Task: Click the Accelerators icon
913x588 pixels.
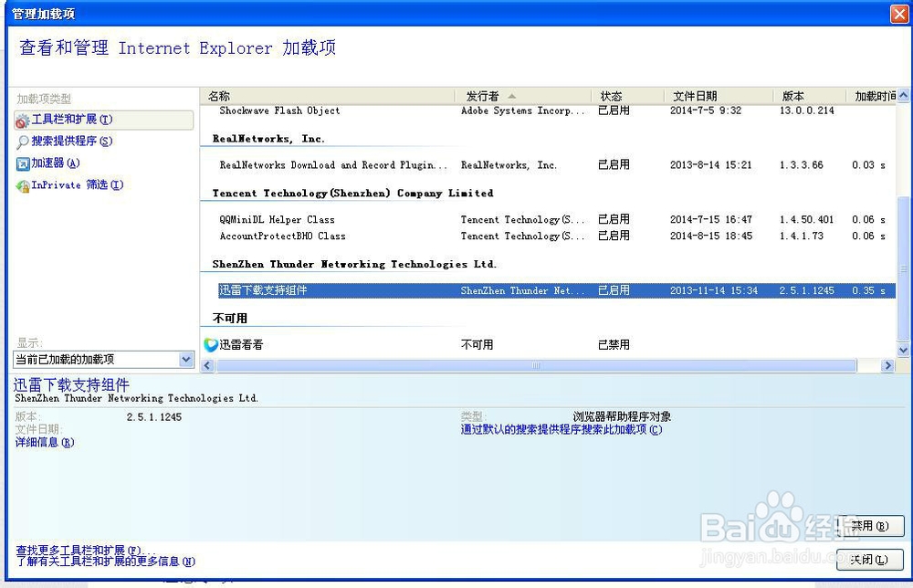Action: point(22,163)
